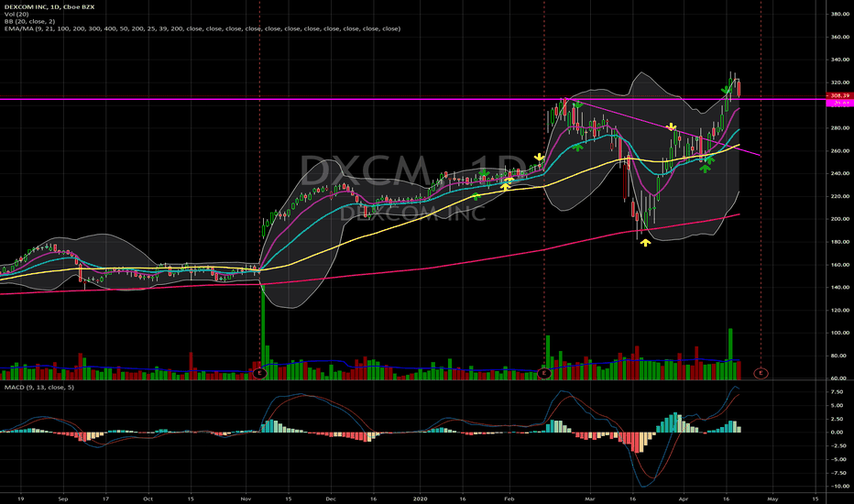Click the 2.50 MACD axis label

pos(838,419)
